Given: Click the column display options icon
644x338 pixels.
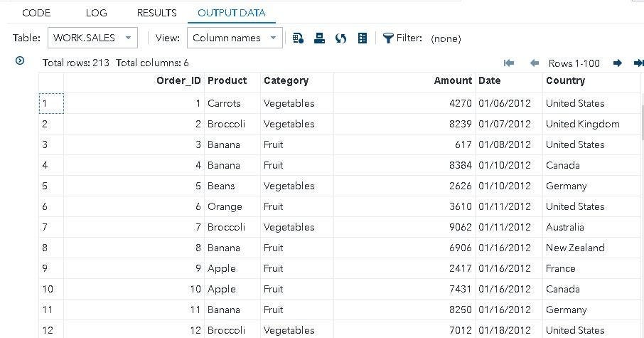Looking at the screenshot, I should [x=363, y=38].
